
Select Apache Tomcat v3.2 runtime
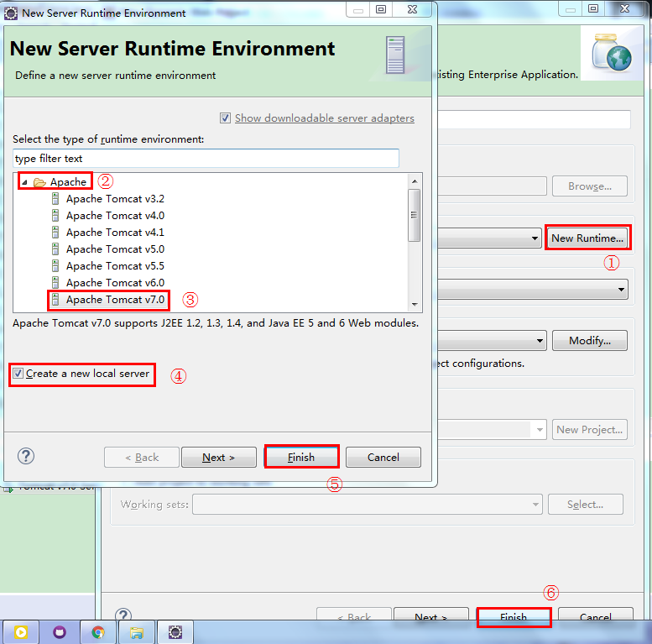pos(115,199)
